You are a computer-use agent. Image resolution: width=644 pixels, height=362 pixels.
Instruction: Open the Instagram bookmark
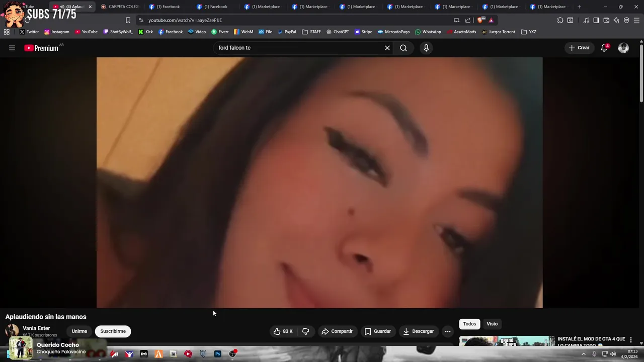click(57, 32)
